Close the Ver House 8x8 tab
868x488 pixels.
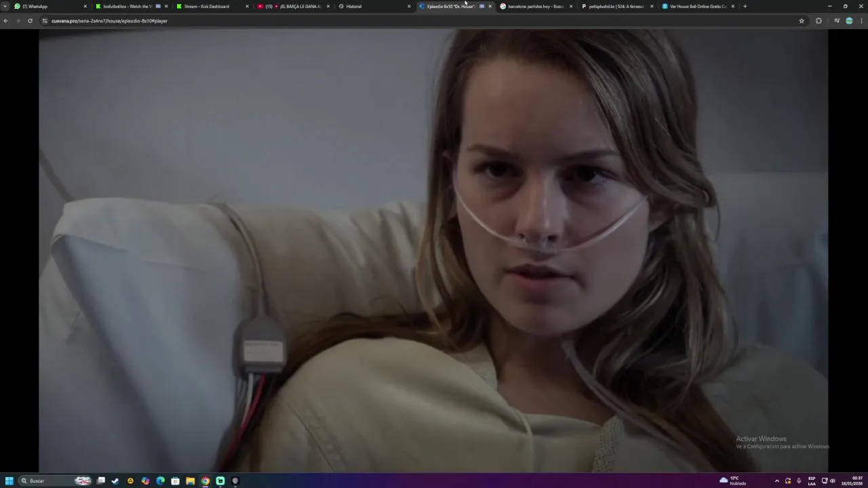click(732, 6)
